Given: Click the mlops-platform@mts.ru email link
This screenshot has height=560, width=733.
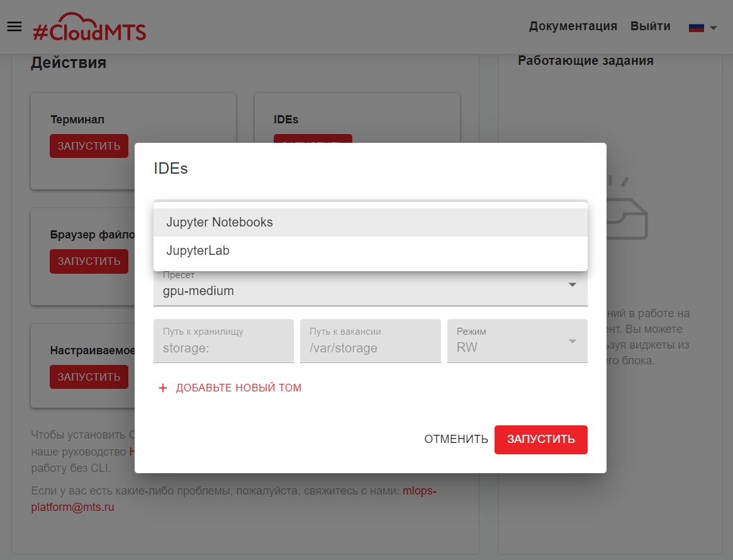Looking at the screenshot, I should tap(71, 507).
